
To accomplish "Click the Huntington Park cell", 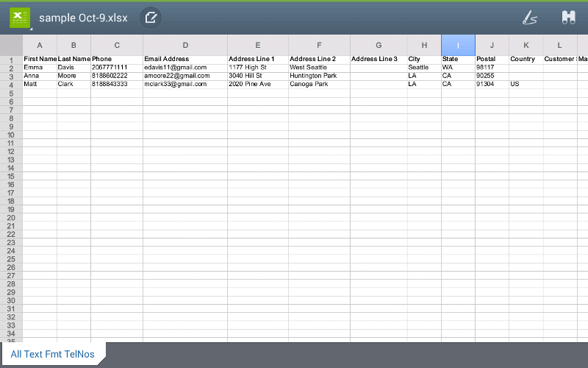I will tap(320, 76).
